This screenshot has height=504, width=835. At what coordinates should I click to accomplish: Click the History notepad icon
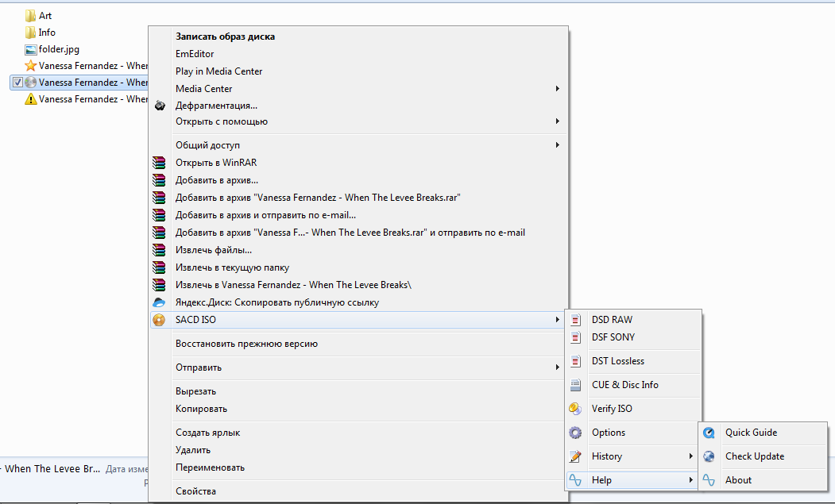coord(575,456)
